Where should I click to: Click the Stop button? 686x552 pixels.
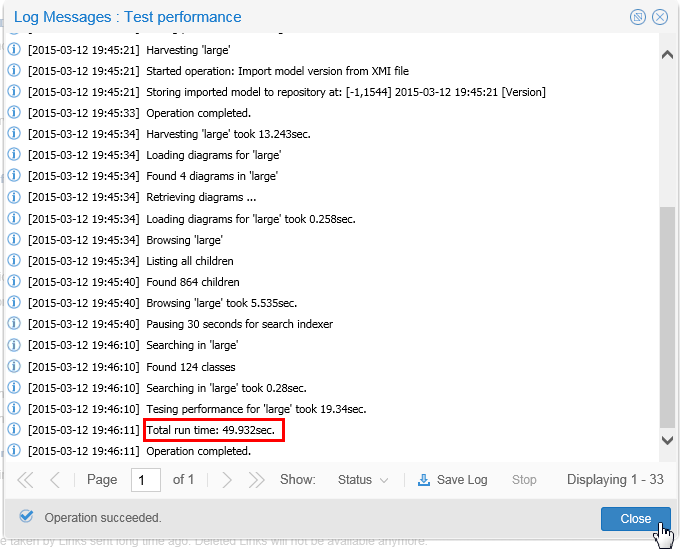click(524, 480)
